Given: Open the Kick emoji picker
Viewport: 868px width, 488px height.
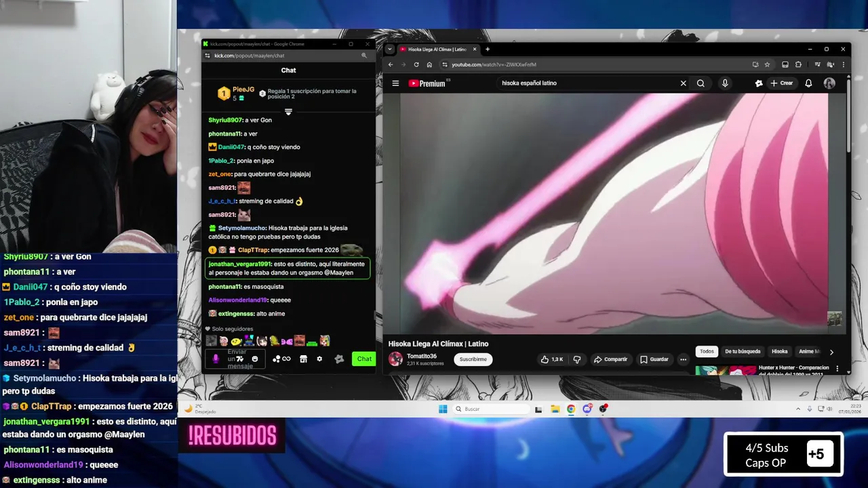Looking at the screenshot, I should coord(255,359).
